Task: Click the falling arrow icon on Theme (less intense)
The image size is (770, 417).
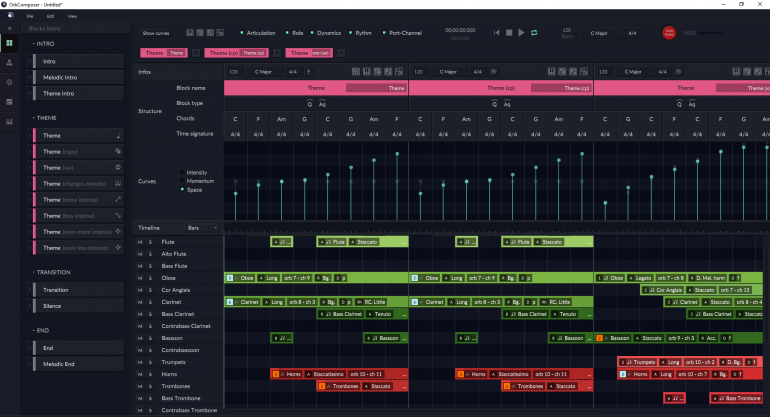Action: (118, 216)
